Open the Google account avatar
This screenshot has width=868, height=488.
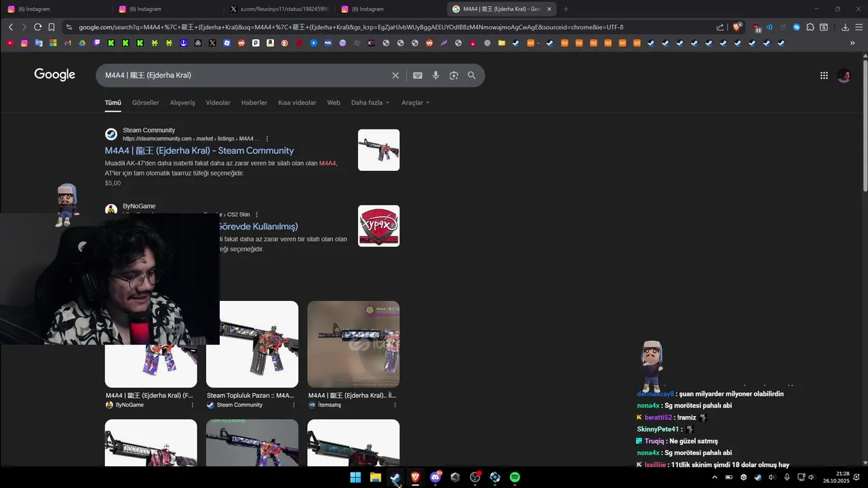click(x=844, y=75)
